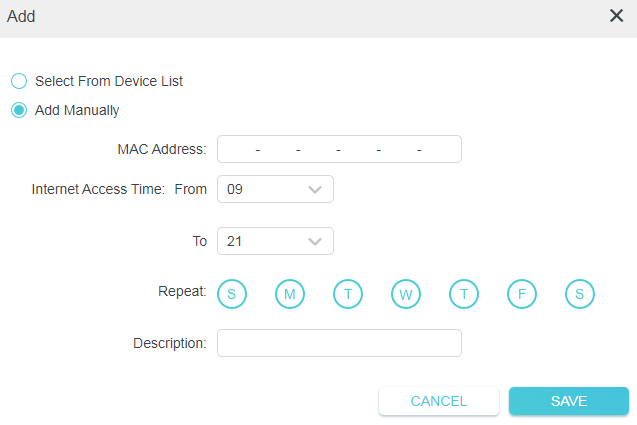Toggle Tuesday repeat day circle

point(347,293)
